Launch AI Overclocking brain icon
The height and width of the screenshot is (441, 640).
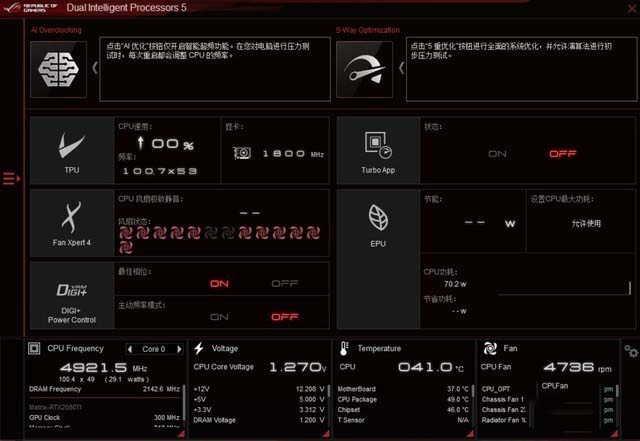[58, 69]
